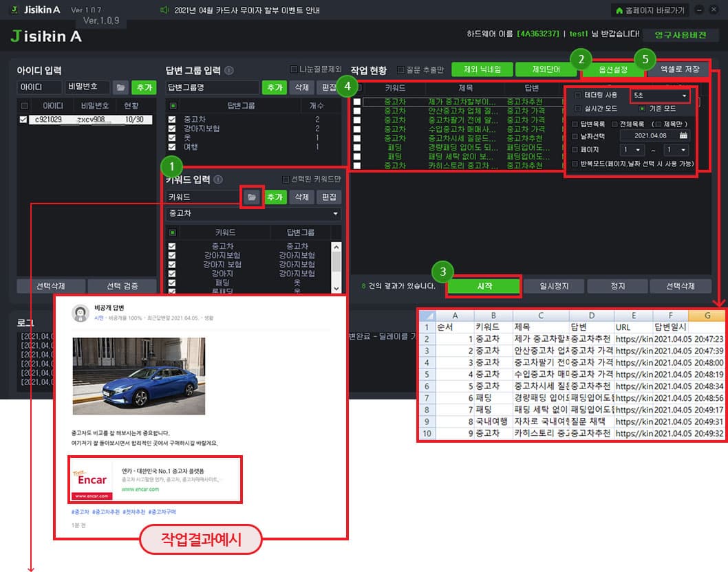This screenshot has height=572, width=728.
Task: Uncheck the 강아지보험 answer group checkbox
Action: click(172, 129)
